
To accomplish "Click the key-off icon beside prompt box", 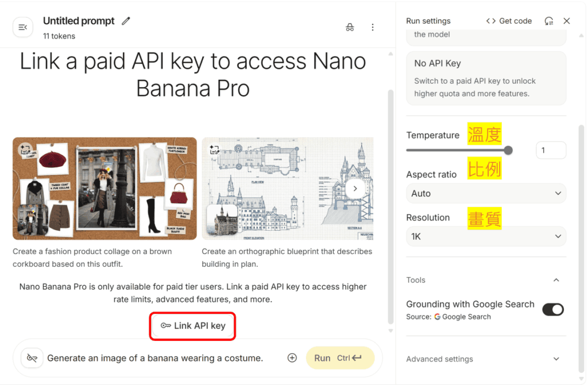I will click(x=32, y=358).
